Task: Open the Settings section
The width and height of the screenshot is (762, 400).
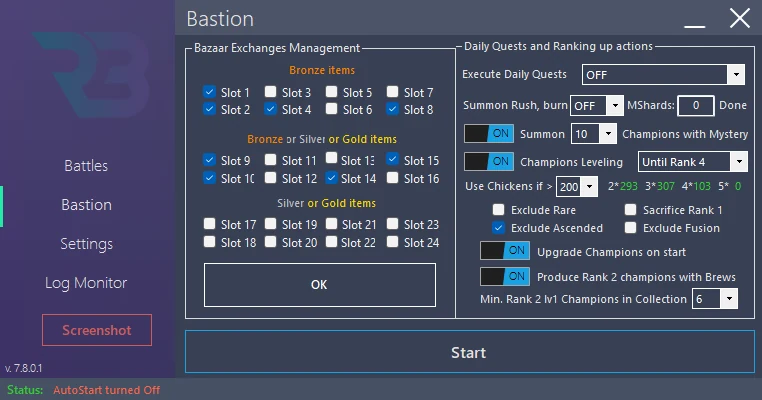Action: [x=86, y=243]
